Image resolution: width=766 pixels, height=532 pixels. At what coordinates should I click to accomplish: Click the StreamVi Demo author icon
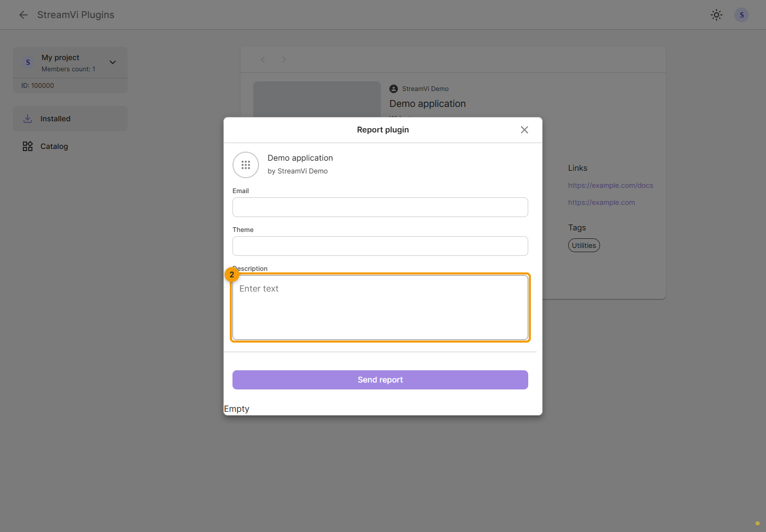[394, 89]
